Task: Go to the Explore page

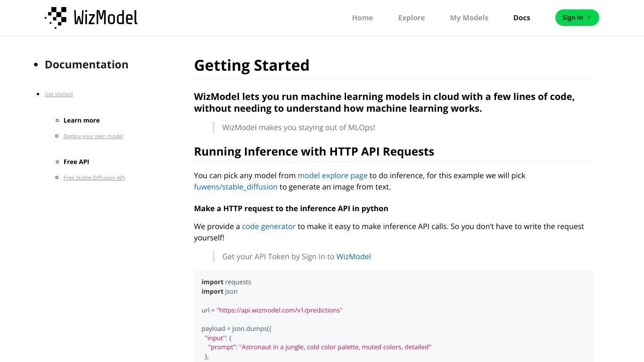Action: 412,18
